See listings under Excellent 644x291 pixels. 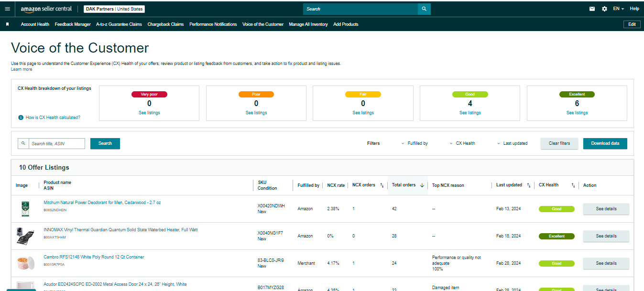577,113
